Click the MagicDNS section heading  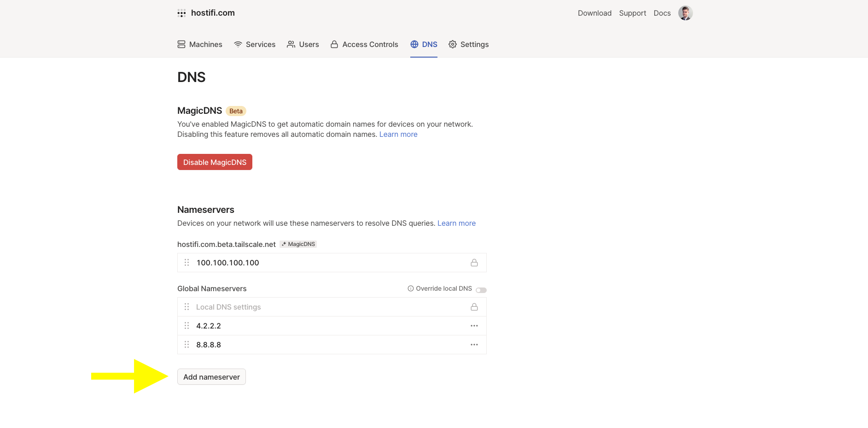point(199,111)
